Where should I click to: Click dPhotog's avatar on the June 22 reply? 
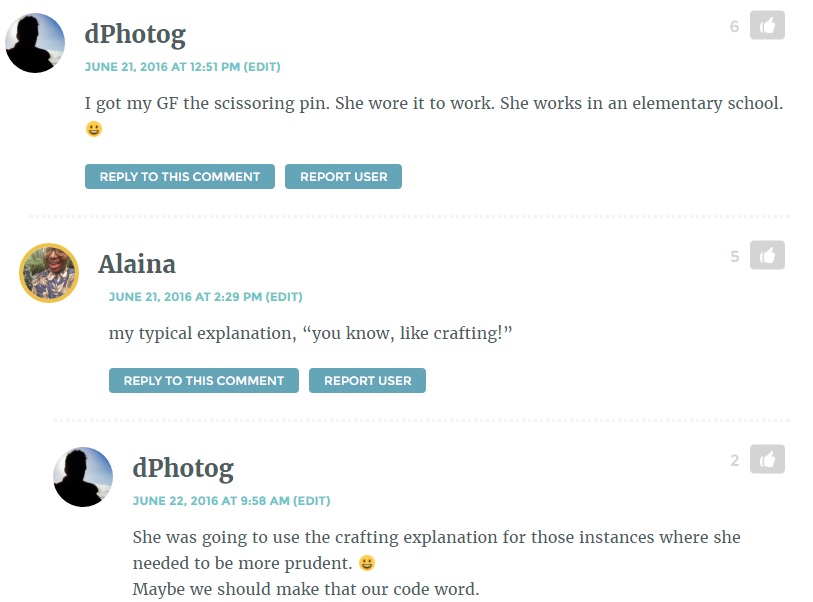(x=83, y=477)
